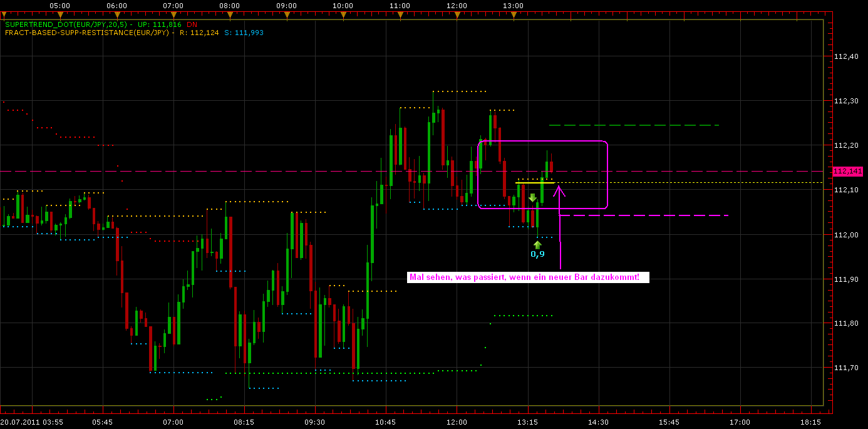Screen dimensions: 868x429
Task: Click the 05:45 bottom time label
Action: click(x=103, y=422)
